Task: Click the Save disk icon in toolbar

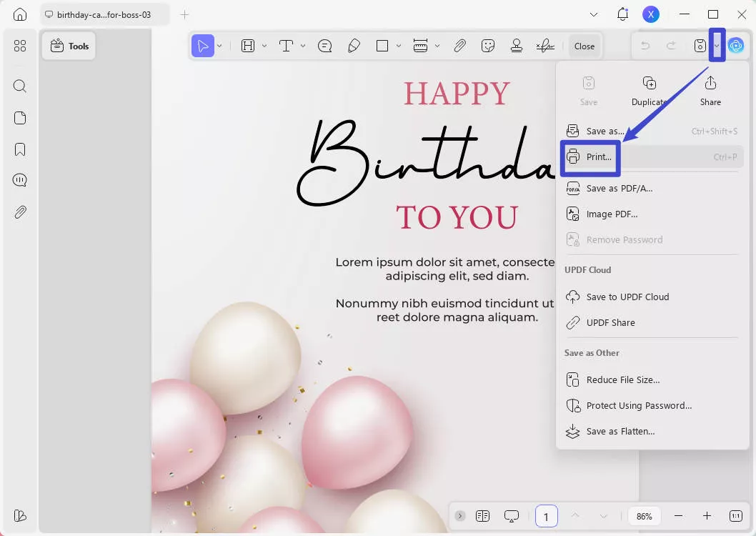Action: click(x=700, y=46)
